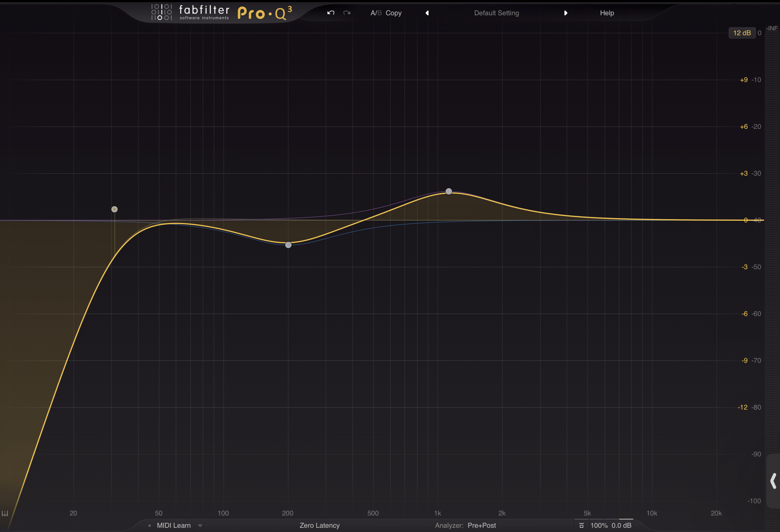The image size is (780, 532).
Task: Select the EQ band node near 1k
Action: point(448,191)
